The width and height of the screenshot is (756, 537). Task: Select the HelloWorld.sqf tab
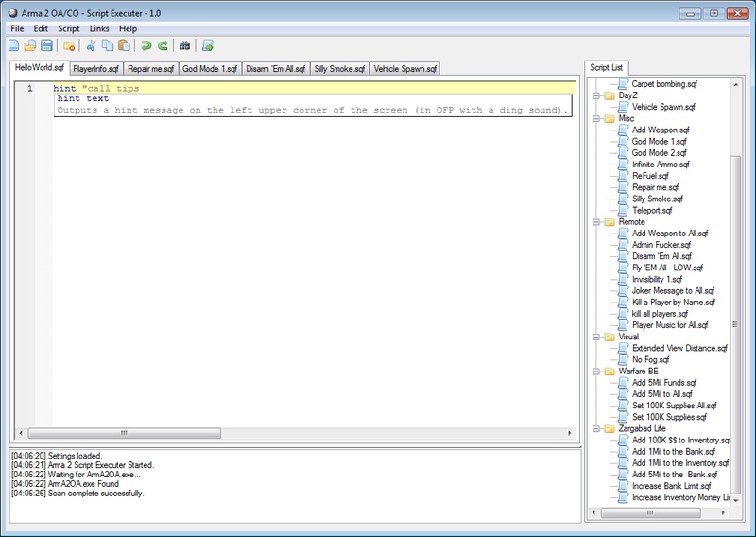(40, 67)
